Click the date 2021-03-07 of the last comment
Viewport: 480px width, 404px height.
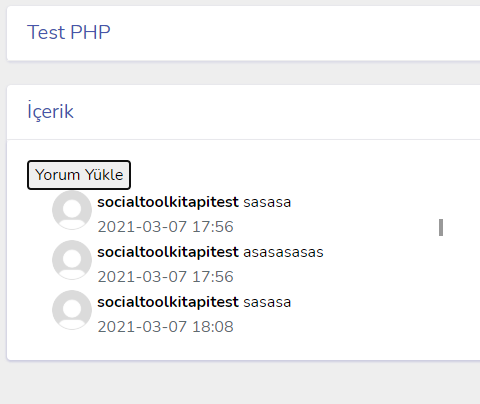[142, 327]
